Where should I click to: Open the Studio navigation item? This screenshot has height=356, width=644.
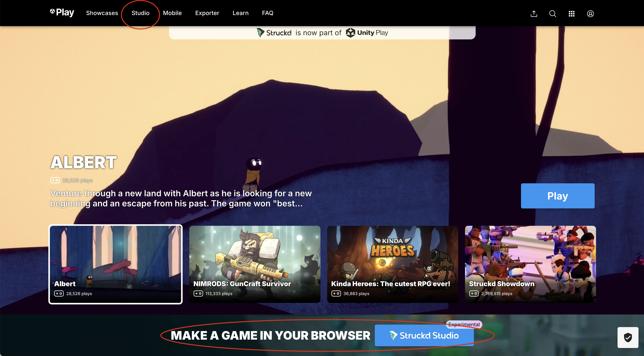(x=141, y=13)
